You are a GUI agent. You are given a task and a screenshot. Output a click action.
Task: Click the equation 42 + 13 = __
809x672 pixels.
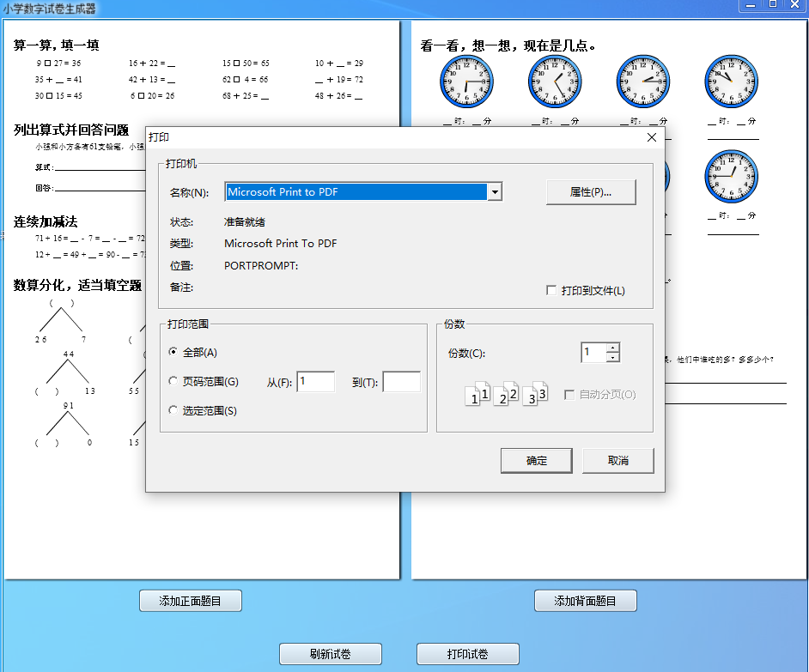click(152, 80)
